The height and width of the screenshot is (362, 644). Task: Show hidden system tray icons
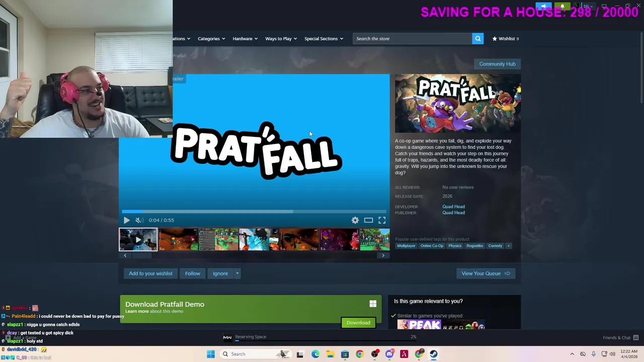(572, 354)
